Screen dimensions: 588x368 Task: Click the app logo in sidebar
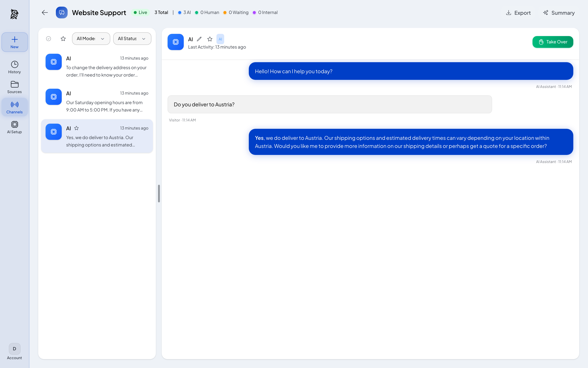click(14, 14)
